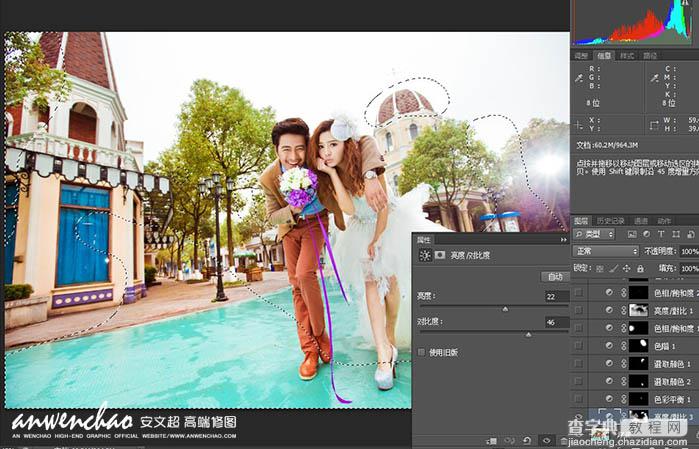Click the RGB eyedropper icon in Info panel

(x=579, y=78)
